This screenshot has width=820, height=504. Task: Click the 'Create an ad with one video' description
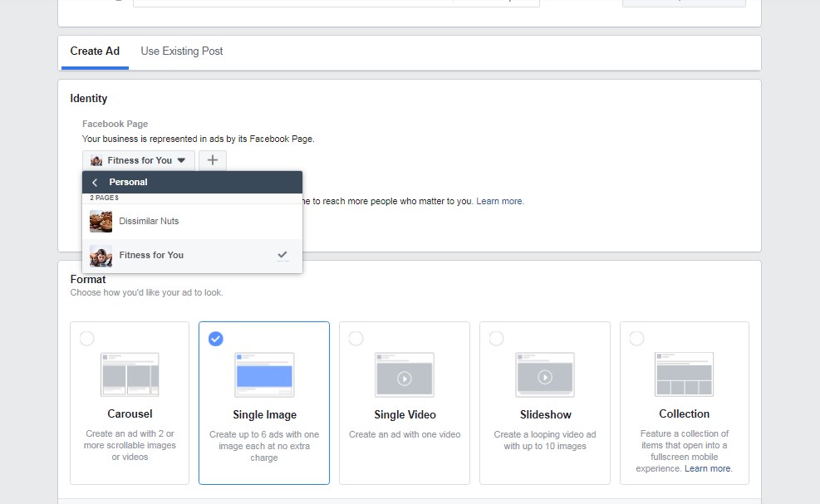point(405,434)
